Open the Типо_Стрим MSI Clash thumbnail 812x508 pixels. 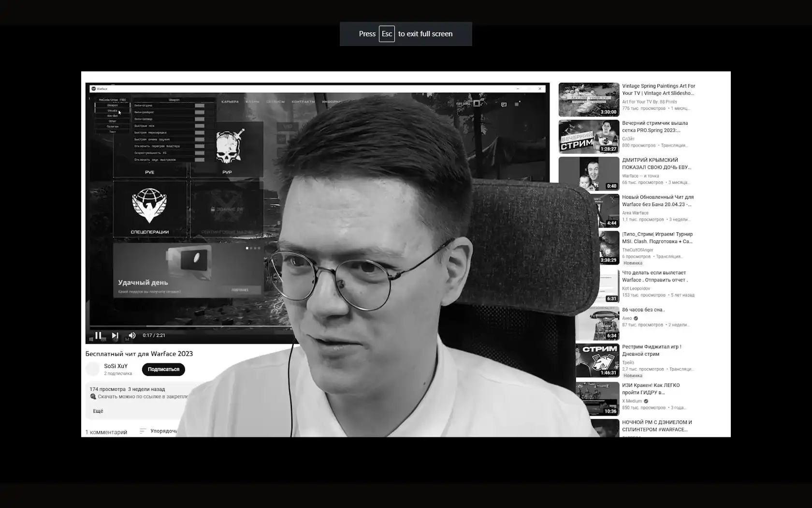pyautogui.click(x=609, y=248)
